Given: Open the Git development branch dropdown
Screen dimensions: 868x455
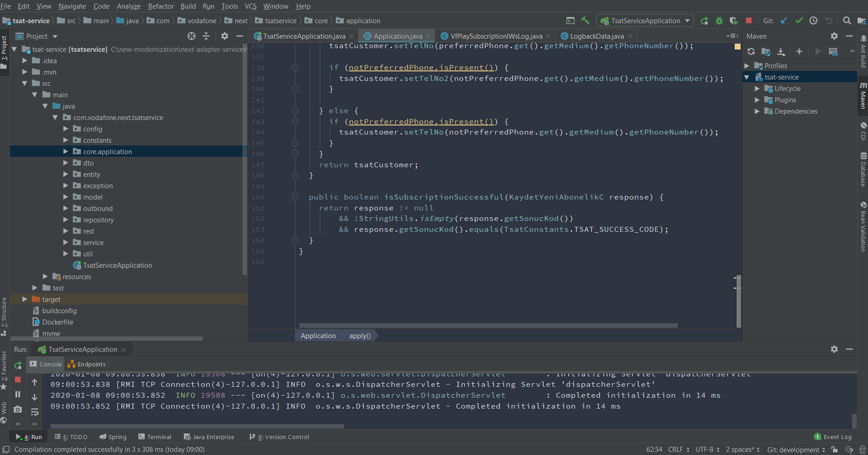Looking at the screenshot, I should (x=795, y=450).
